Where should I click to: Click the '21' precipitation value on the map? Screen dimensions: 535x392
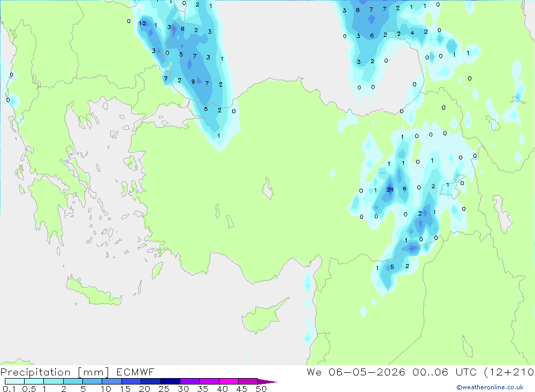point(390,190)
